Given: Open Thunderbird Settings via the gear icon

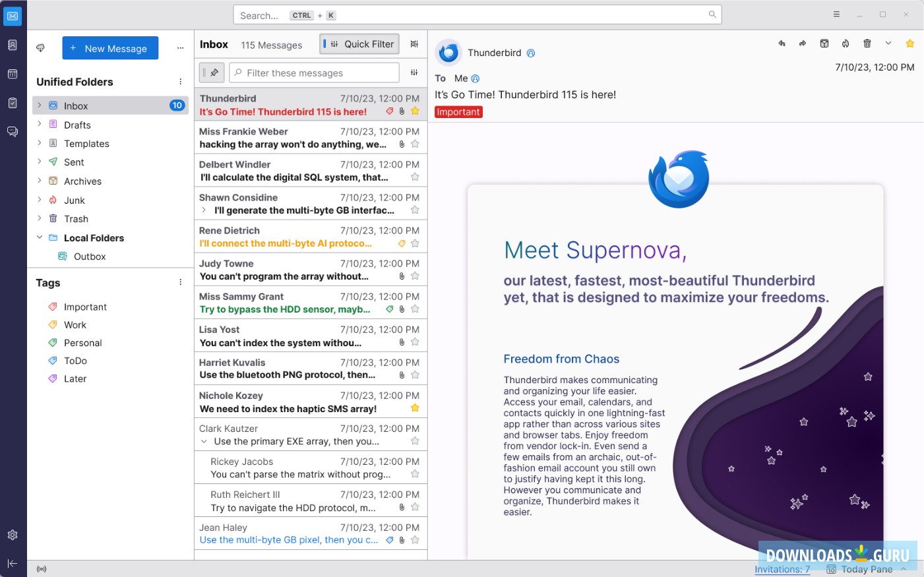Looking at the screenshot, I should [x=13, y=535].
